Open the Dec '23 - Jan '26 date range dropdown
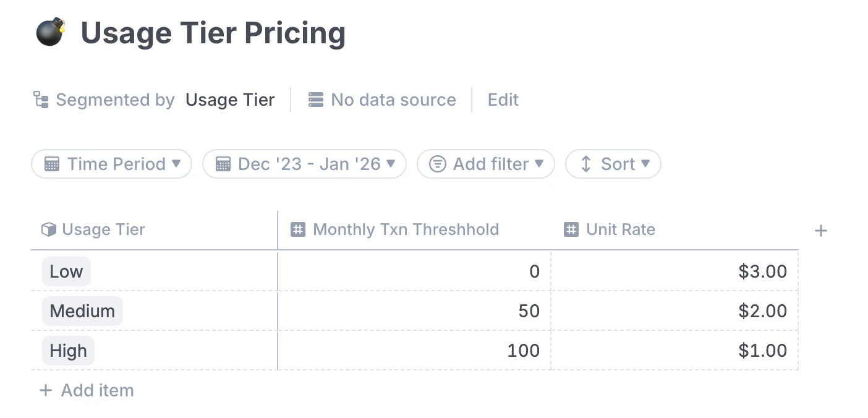This screenshot has height=418, width=868. tap(304, 163)
